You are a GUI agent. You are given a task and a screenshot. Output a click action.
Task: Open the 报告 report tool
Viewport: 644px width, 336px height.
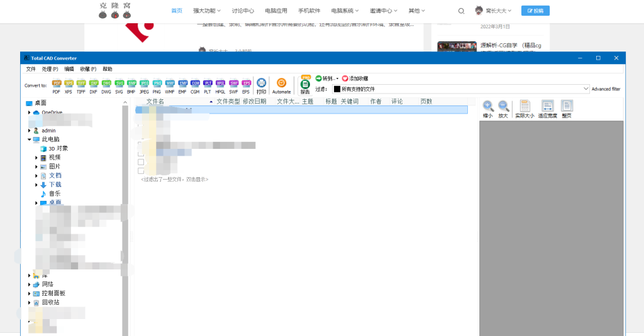click(305, 85)
